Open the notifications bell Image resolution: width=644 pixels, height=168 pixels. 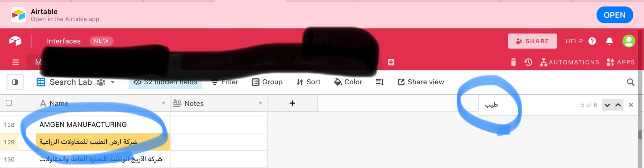point(609,41)
